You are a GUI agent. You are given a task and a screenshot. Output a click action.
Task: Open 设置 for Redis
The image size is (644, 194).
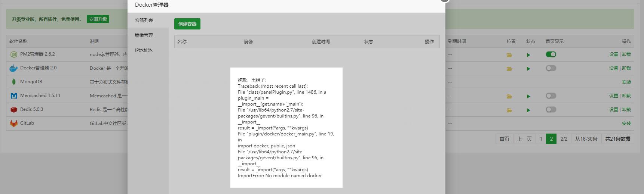(x=613, y=110)
